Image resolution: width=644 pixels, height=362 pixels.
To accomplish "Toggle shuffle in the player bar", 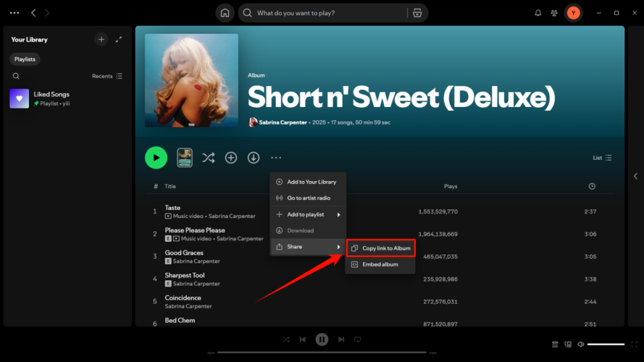I will 286,339.
